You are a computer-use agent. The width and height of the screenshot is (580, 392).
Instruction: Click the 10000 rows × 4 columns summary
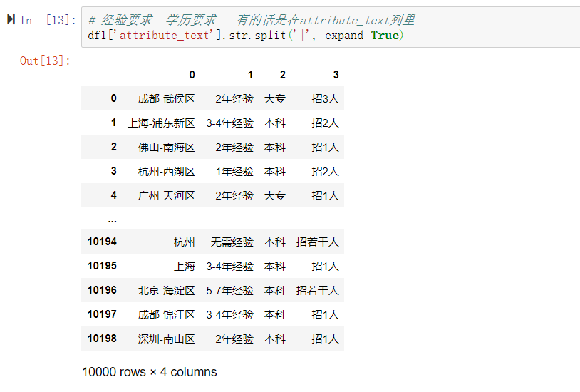[150, 372]
